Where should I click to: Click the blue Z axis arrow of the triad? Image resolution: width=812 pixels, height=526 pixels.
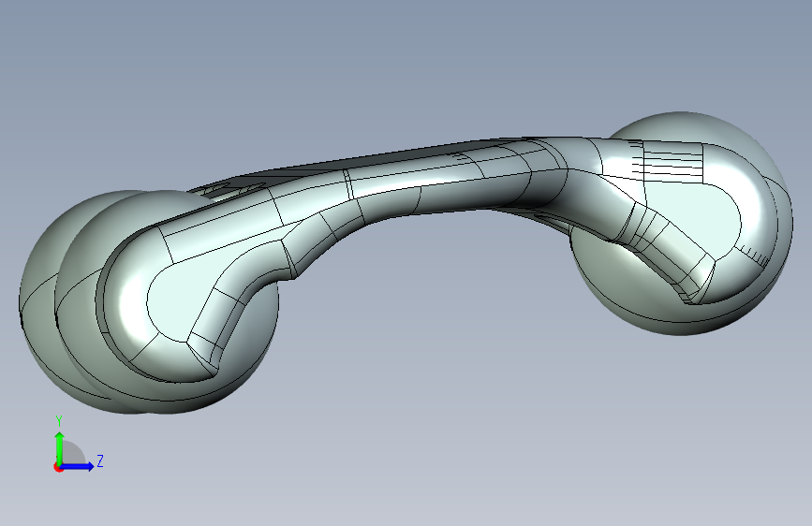(78, 466)
